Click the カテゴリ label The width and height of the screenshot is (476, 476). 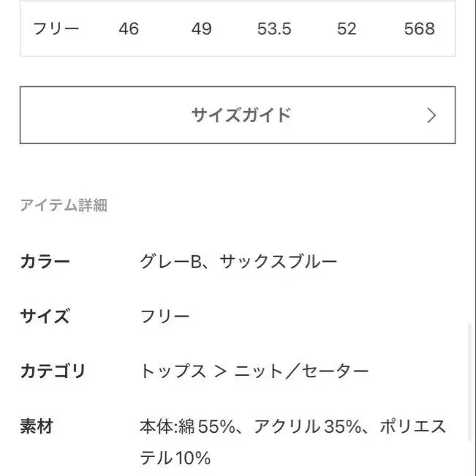53,371
